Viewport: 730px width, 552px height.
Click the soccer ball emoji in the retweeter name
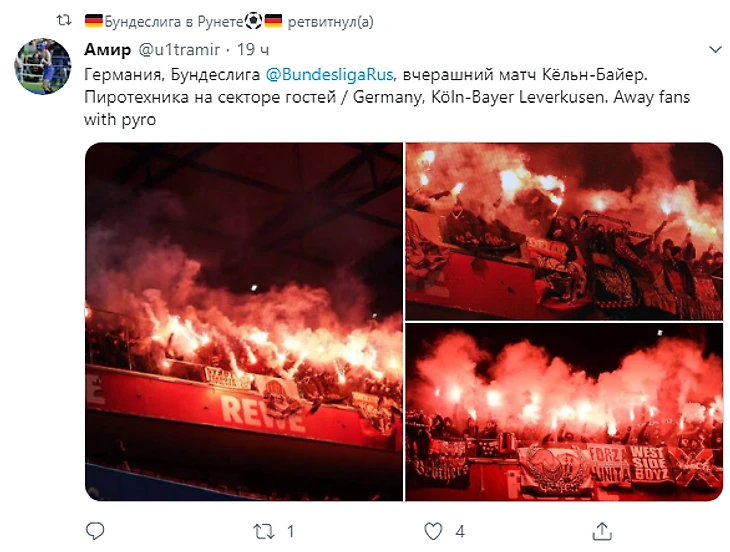point(253,21)
